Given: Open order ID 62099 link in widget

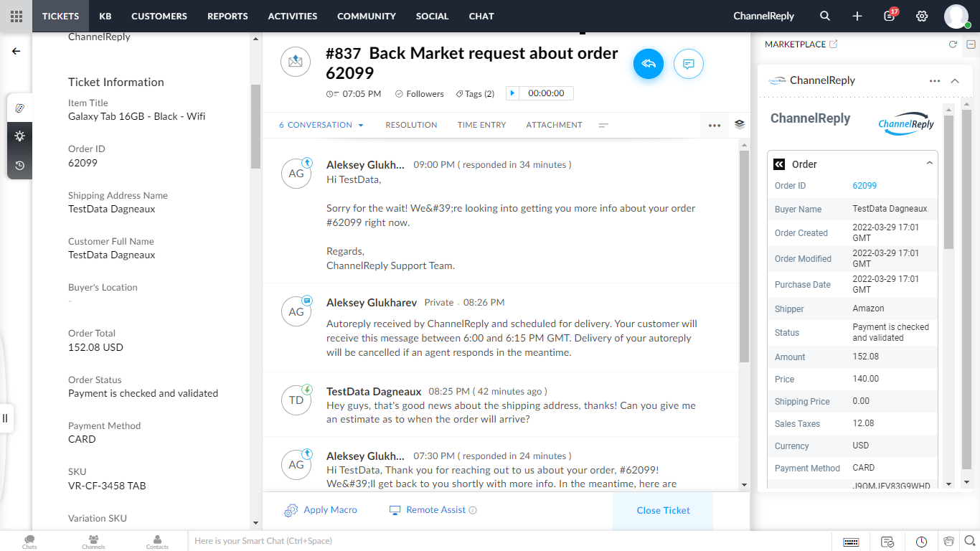Looking at the screenshot, I should pyautogui.click(x=864, y=186).
